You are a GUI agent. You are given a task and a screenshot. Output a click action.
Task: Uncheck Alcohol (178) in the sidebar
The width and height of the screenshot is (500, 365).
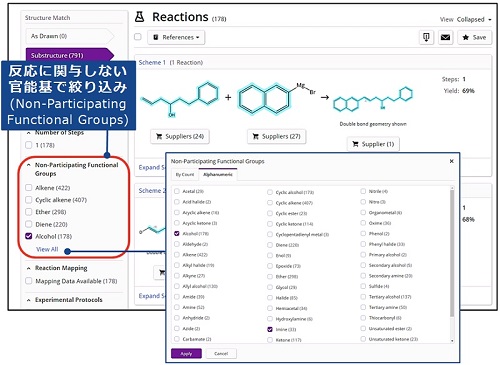[x=29, y=236]
